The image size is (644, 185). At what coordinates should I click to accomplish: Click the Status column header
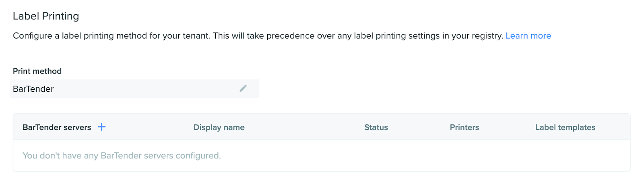coord(376,127)
